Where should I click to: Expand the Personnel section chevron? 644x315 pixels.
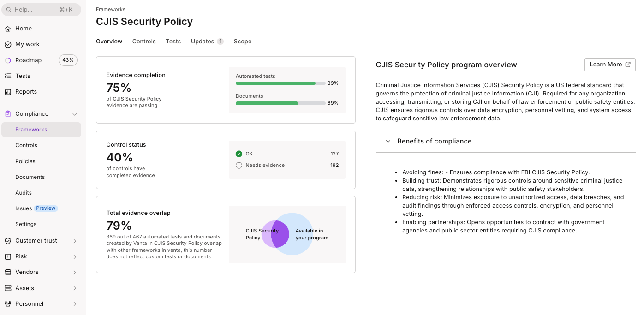75,304
